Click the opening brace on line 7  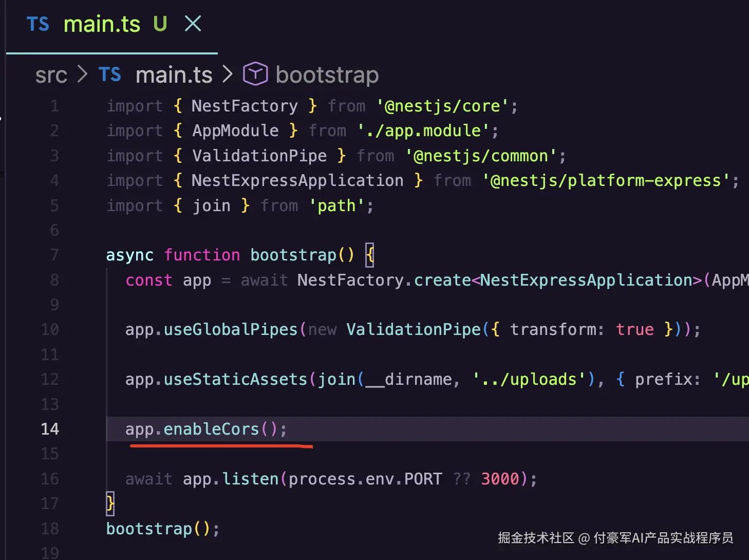[370, 255]
